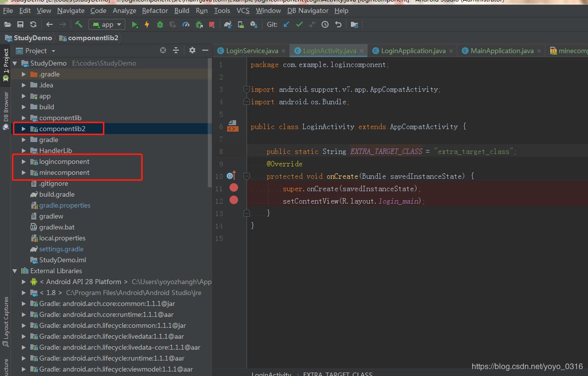Screen dimensions: 588x376
Task: Start debugging with the green bug icon
Action: tap(160, 25)
